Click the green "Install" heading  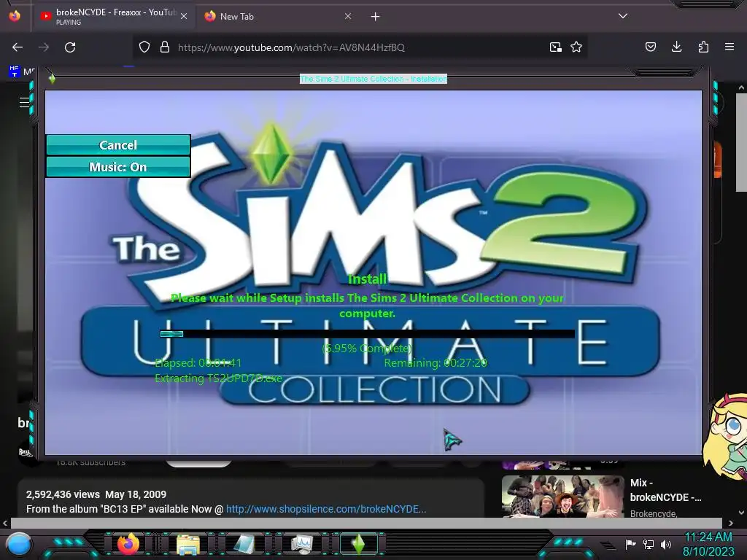click(367, 279)
